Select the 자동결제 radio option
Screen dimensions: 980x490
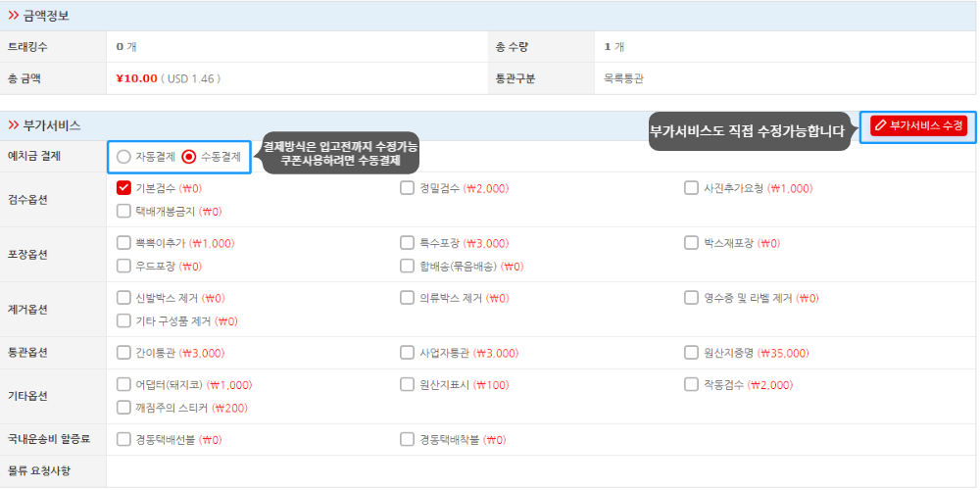[x=123, y=157]
